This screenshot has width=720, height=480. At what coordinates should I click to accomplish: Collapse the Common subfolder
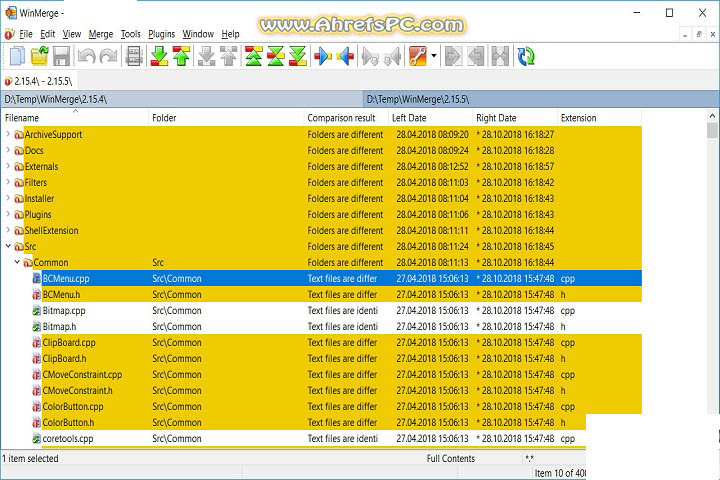[17, 262]
